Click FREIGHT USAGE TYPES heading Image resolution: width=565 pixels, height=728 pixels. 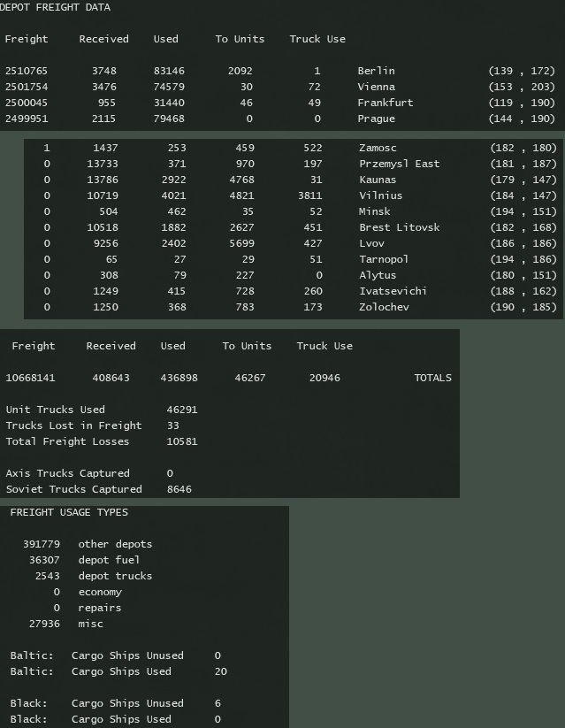(69, 512)
